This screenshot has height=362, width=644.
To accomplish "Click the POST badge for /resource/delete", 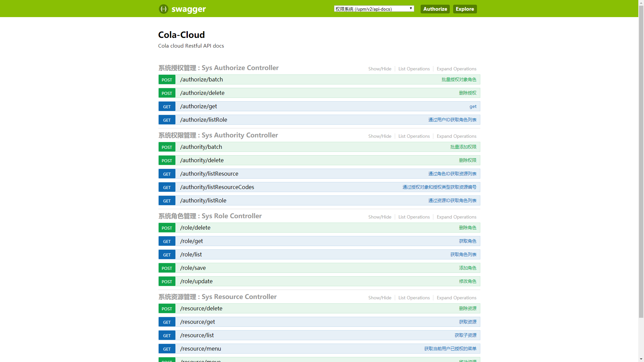I will (167, 309).
